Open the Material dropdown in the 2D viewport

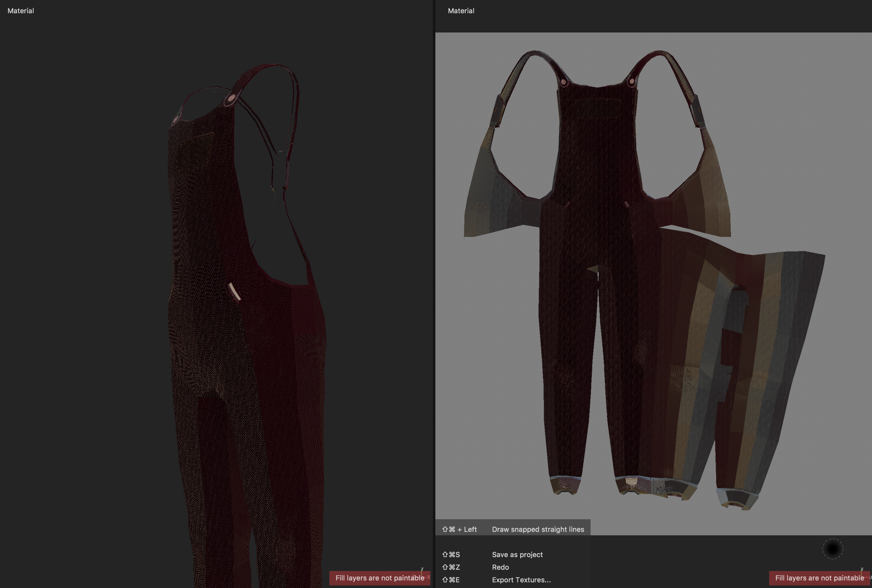[x=460, y=11]
